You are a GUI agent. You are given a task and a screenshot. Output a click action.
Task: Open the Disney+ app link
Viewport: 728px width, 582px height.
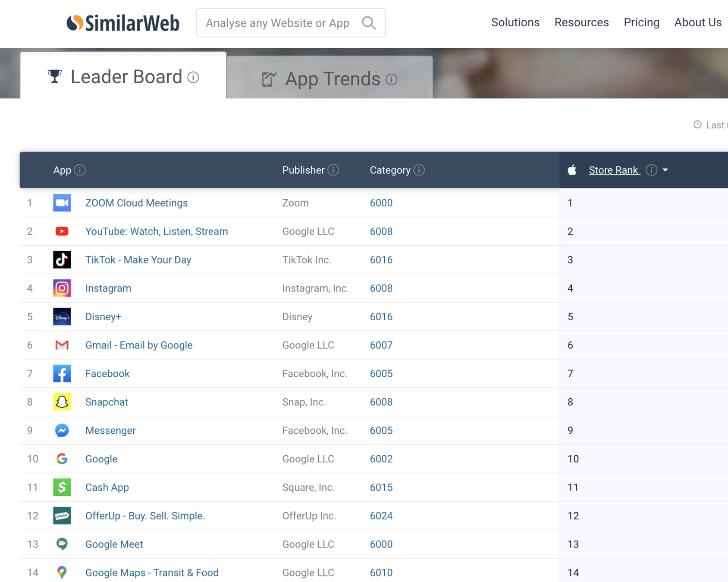(103, 316)
